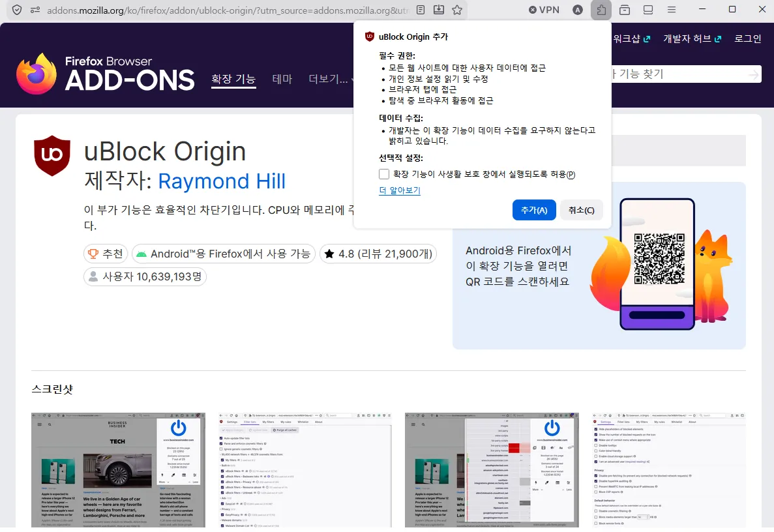Open fourth screenshot thumbnail showing settings
The height and width of the screenshot is (532, 774).
pos(668,470)
